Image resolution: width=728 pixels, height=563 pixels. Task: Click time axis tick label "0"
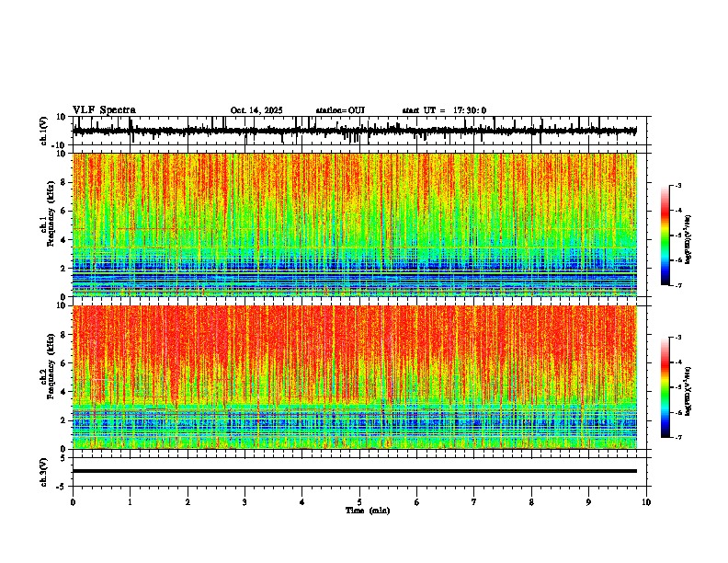pos(73,502)
